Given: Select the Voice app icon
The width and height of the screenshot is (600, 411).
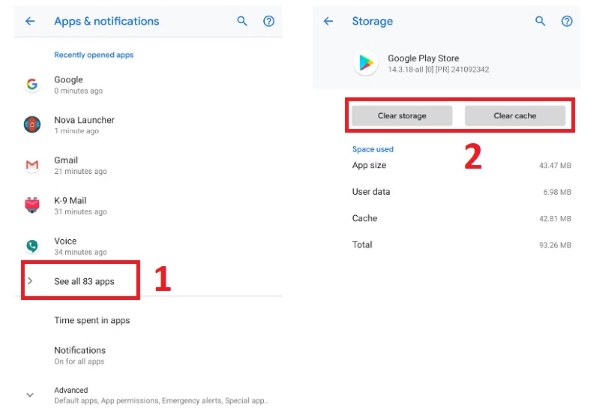Looking at the screenshot, I should pyautogui.click(x=31, y=246).
